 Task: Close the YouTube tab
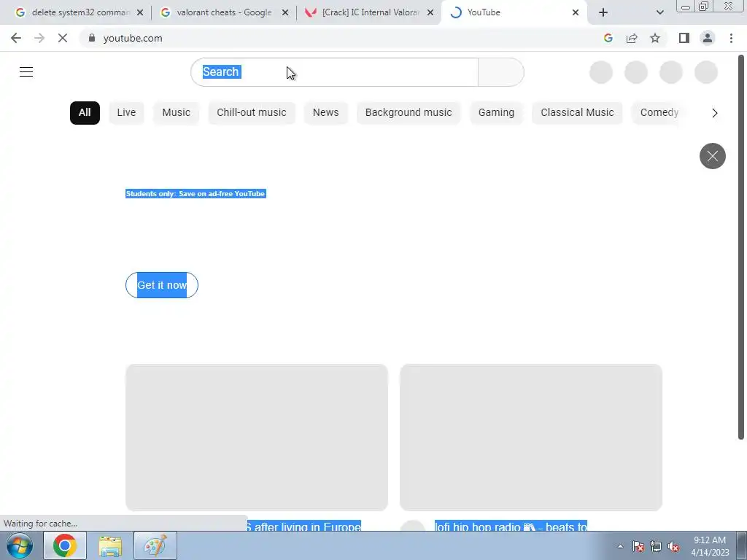(x=576, y=12)
